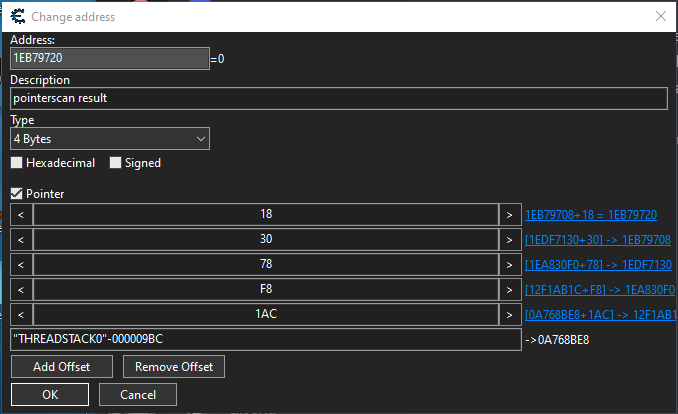Uncheck the Pointer checkbox

coord(17,194)
